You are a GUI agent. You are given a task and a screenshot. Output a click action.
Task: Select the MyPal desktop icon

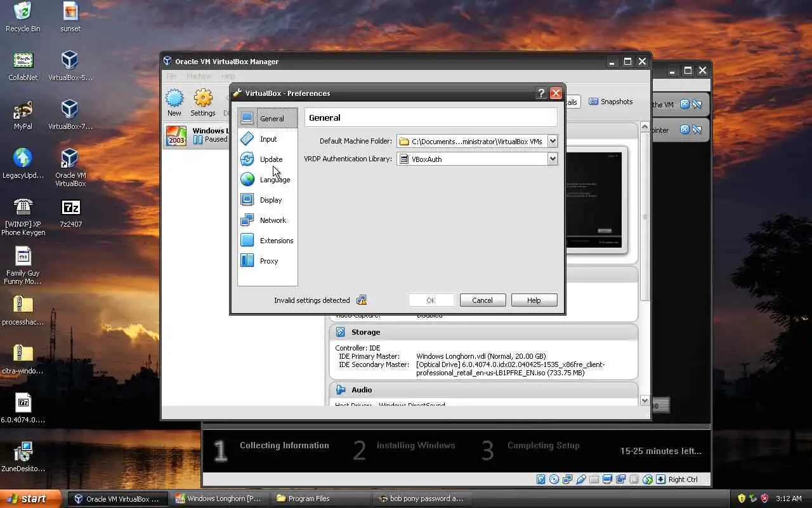pos(23,115)
